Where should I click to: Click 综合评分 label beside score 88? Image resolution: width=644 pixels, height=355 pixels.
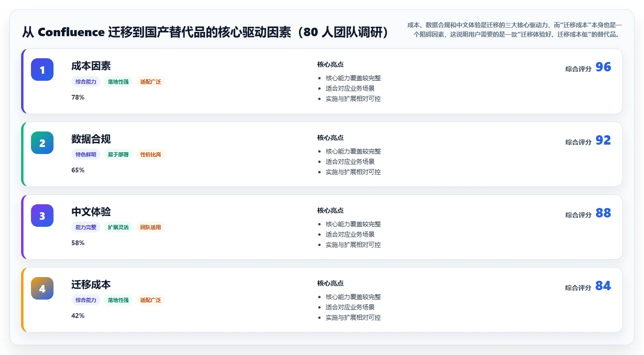(x=578, y=215)
